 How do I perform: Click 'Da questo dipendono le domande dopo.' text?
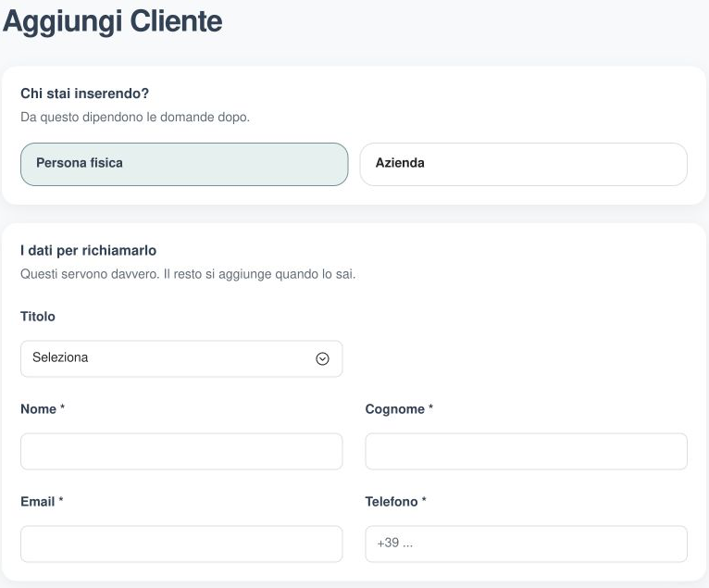(135, 118)
